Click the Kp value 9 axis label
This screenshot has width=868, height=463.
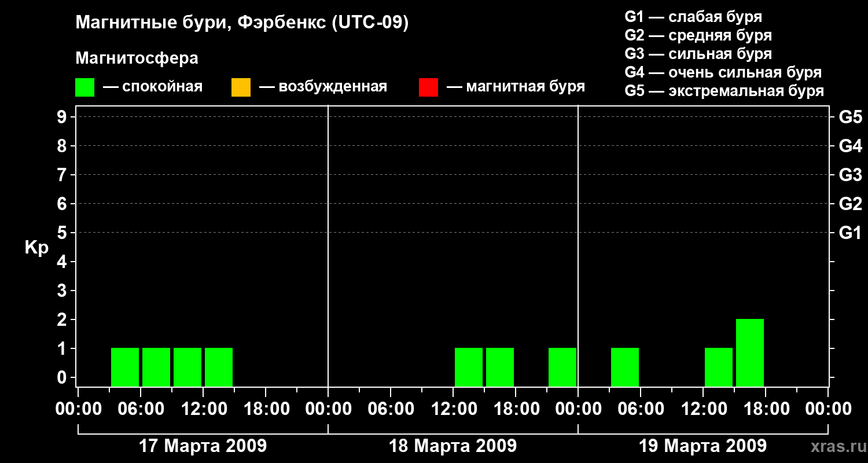pos(62,117)
